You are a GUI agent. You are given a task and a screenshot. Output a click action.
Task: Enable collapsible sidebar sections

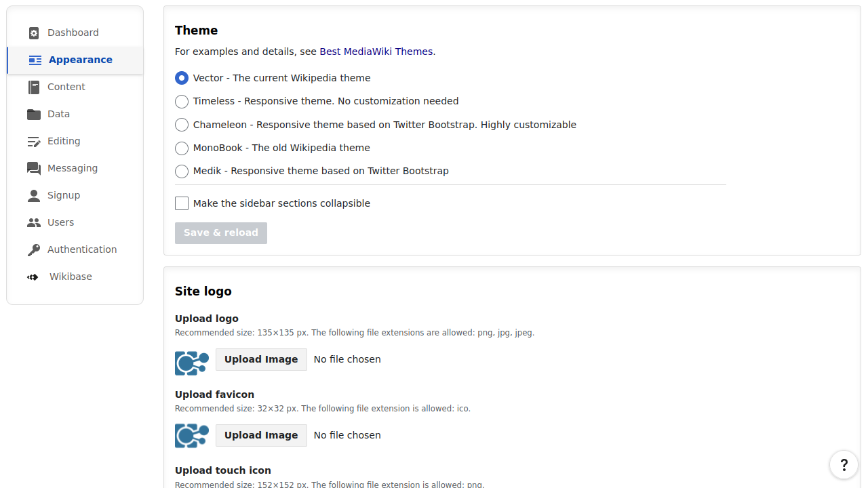[181, 203]
